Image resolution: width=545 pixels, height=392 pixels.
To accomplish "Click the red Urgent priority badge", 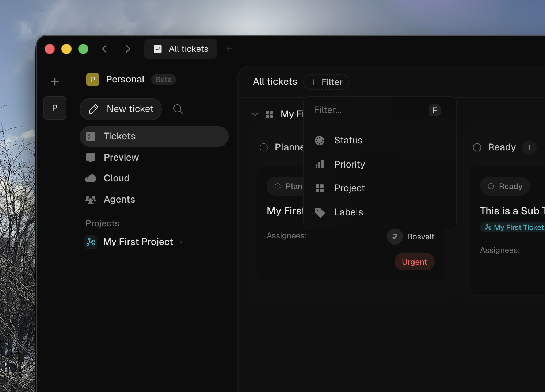I will pyautogui.click(x=414, y=262).
